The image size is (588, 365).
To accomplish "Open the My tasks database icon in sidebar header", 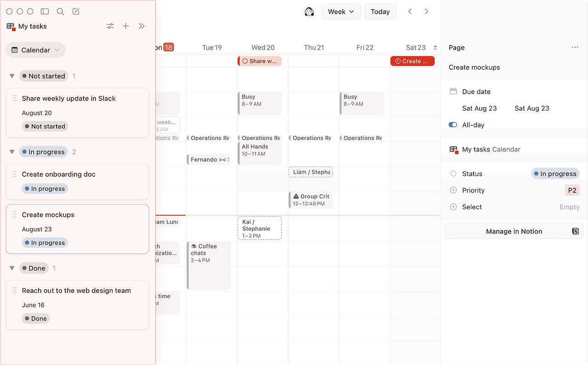I will [11, 27].
